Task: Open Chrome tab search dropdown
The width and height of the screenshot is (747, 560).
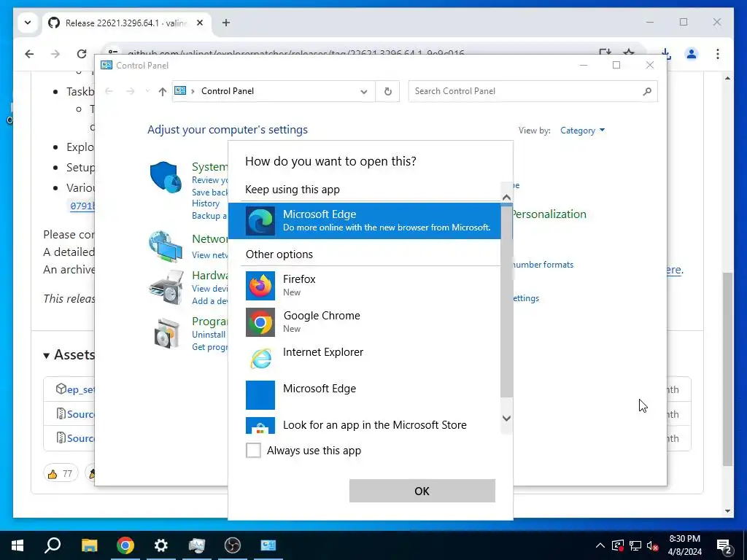Action: 28,23
